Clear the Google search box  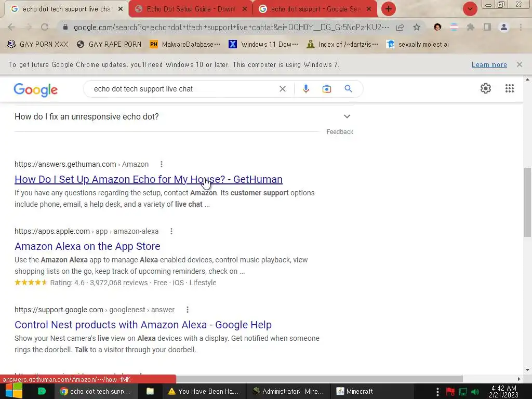coord(282,89)
